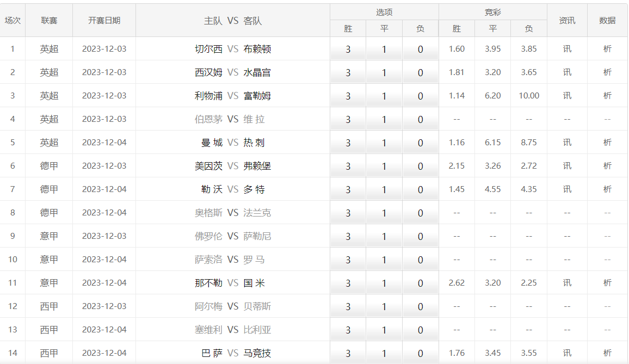Click home team 利物浦
The height and width of the screenshot is (364, 629).
(x=208, y=96)
